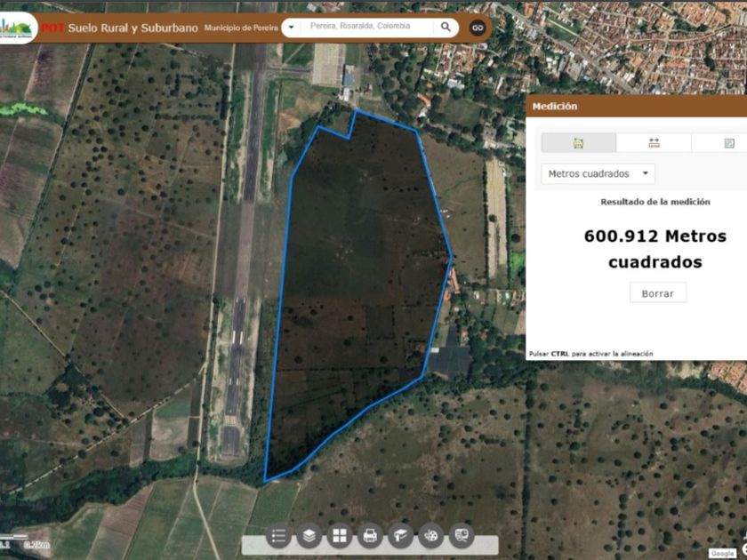Click the Medición panel title bar
747x560 pixels.
[637, 106]
